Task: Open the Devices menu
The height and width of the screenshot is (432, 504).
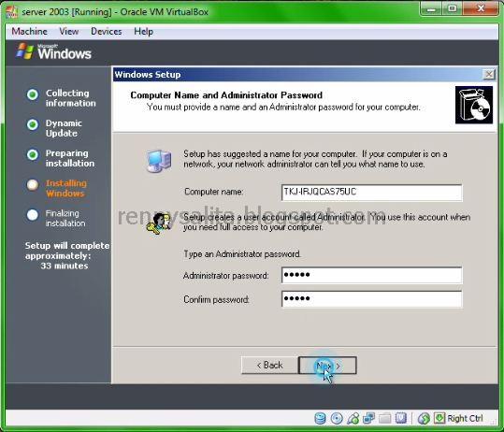Action: point(107,32)
